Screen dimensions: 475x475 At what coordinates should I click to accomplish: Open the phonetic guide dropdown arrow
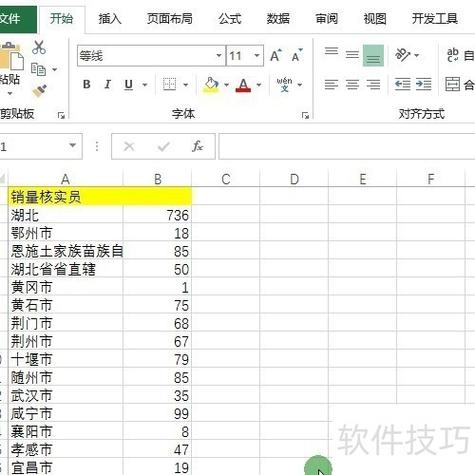coord(300,85)
